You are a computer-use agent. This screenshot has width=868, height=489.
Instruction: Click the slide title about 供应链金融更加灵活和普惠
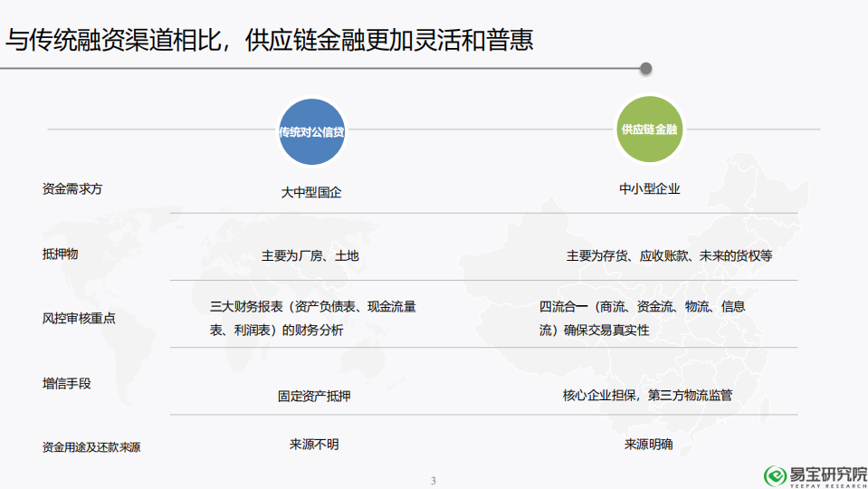pyautogui.click(x=269, y=40)
